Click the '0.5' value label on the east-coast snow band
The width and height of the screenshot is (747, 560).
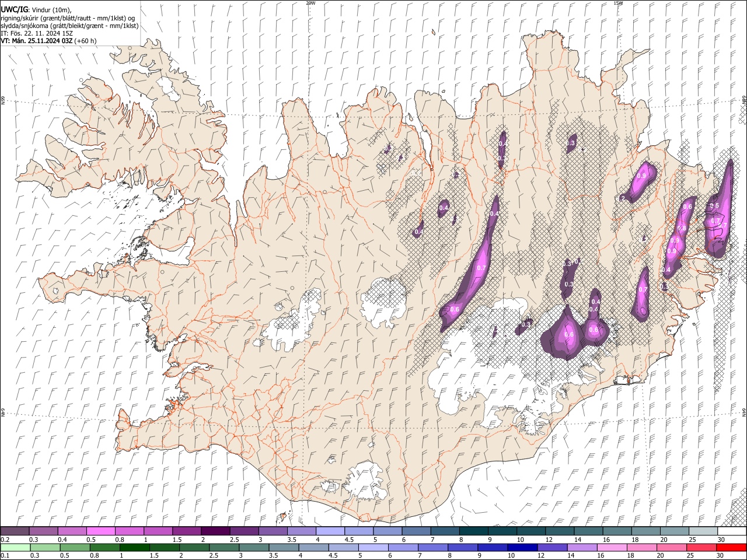(x=714, y=205)
